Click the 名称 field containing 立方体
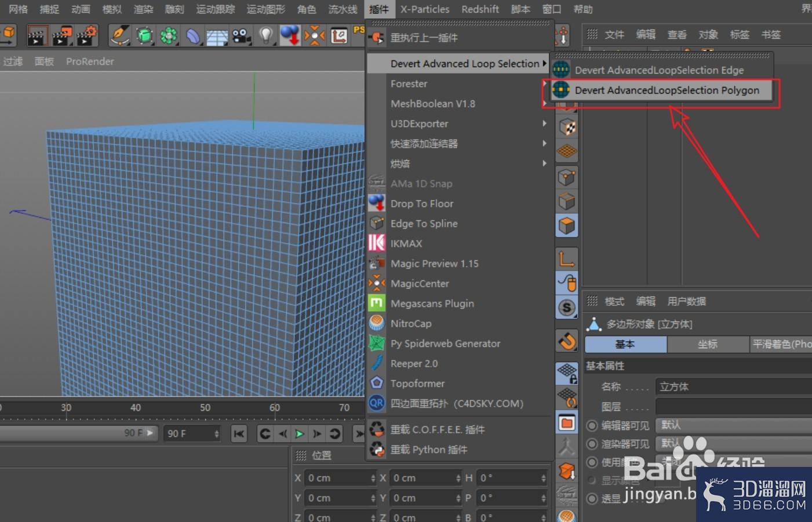 click(734, 386)
